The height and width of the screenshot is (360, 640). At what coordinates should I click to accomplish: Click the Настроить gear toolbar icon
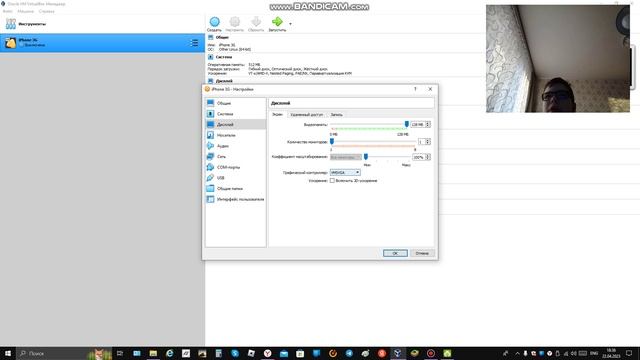pos(235,24)
